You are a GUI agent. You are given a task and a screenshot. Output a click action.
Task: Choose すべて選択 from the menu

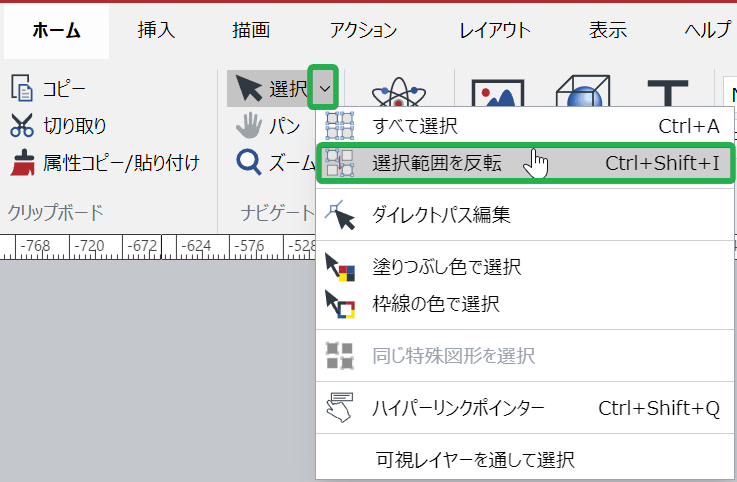coord(525,126)
